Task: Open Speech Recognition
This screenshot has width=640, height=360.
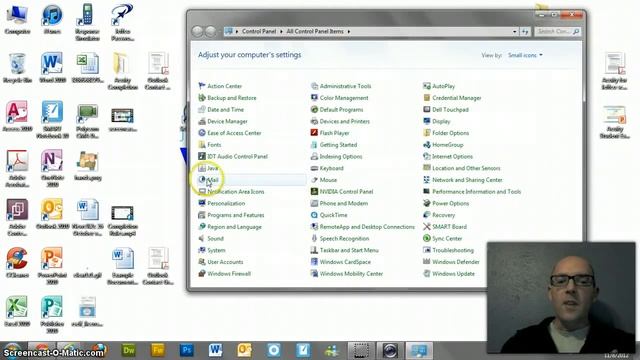Action: (x=344, y=238)
